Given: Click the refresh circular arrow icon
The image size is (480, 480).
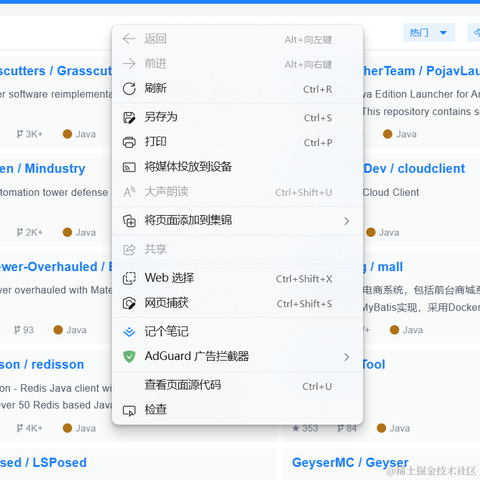Looking at the screenshot, I should point(129,89).
